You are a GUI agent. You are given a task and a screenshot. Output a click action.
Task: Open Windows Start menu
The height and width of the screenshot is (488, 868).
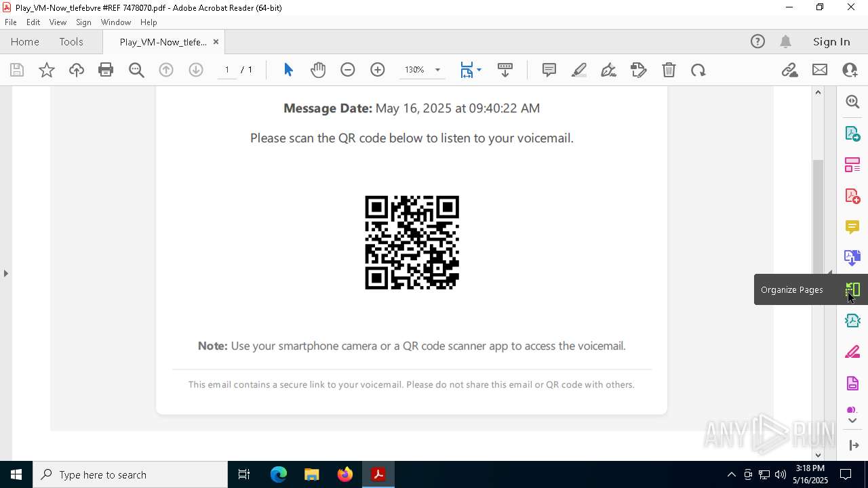click(x=16, y=474)
